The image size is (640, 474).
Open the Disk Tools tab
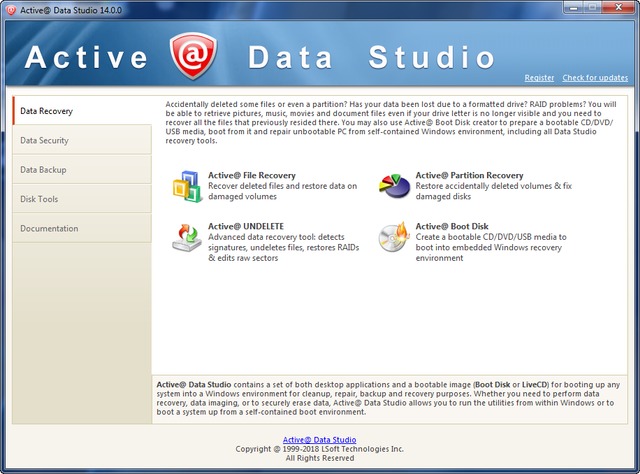tap(82, 199)
